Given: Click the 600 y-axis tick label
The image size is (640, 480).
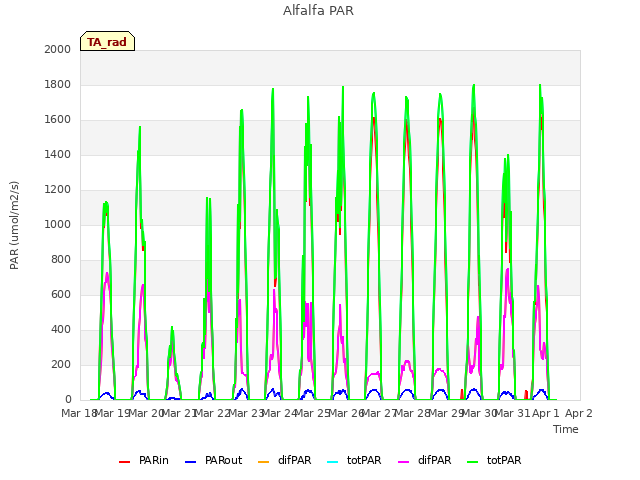Looking at the screenshot, I should click(61, 294).
